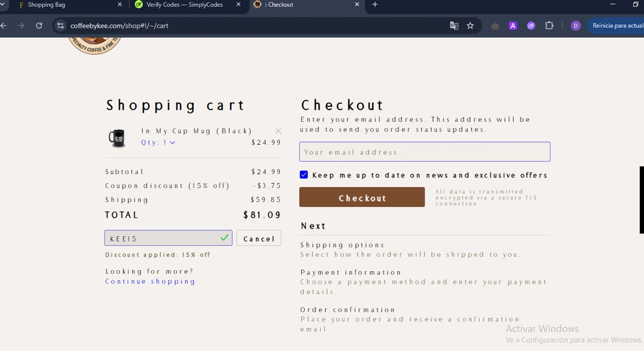This screenshot has height=351, width=644.
Task: Go forward in browser history
Action: [21, 26]
